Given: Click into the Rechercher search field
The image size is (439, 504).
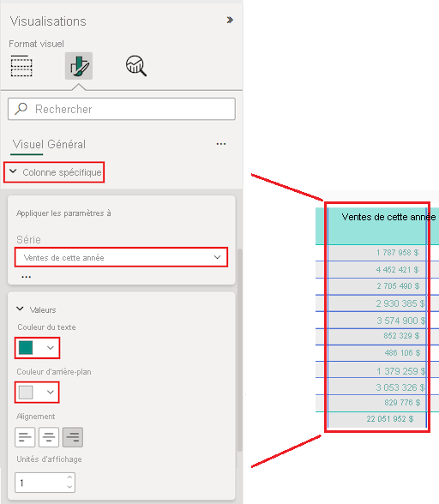Looking at the screenshot, I should pos(122,109).
